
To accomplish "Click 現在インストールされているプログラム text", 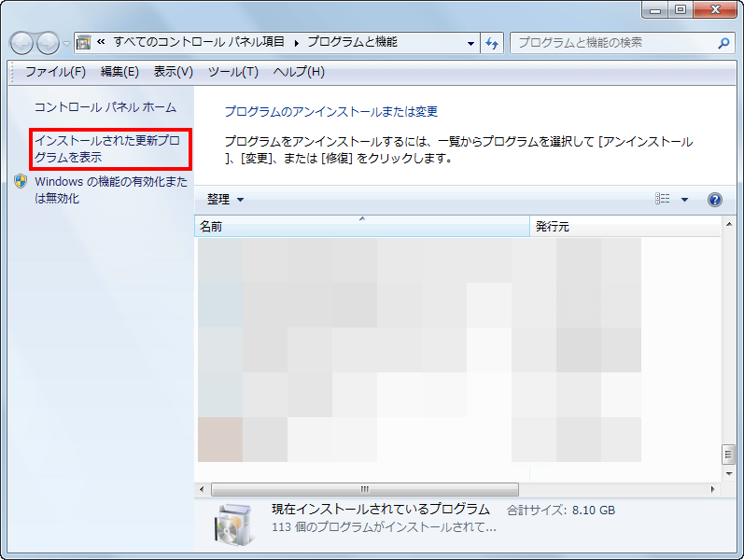I will [381, 510].
